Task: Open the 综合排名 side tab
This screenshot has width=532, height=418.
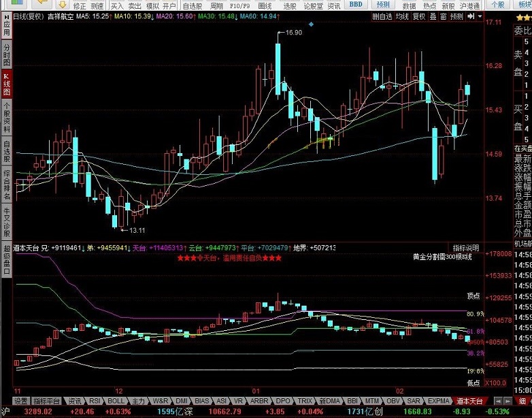Action: coord(7,185)
